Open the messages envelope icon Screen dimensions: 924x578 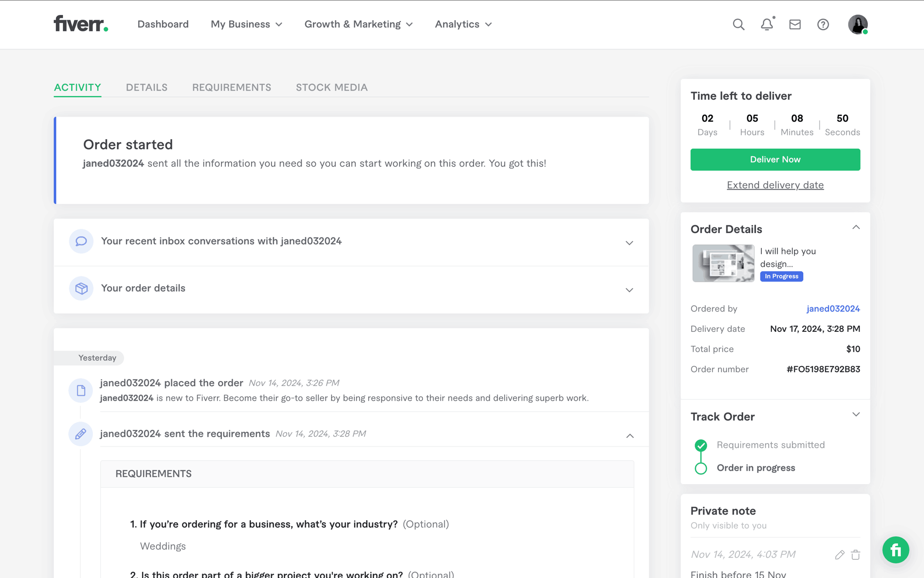[x=795, y=25]
